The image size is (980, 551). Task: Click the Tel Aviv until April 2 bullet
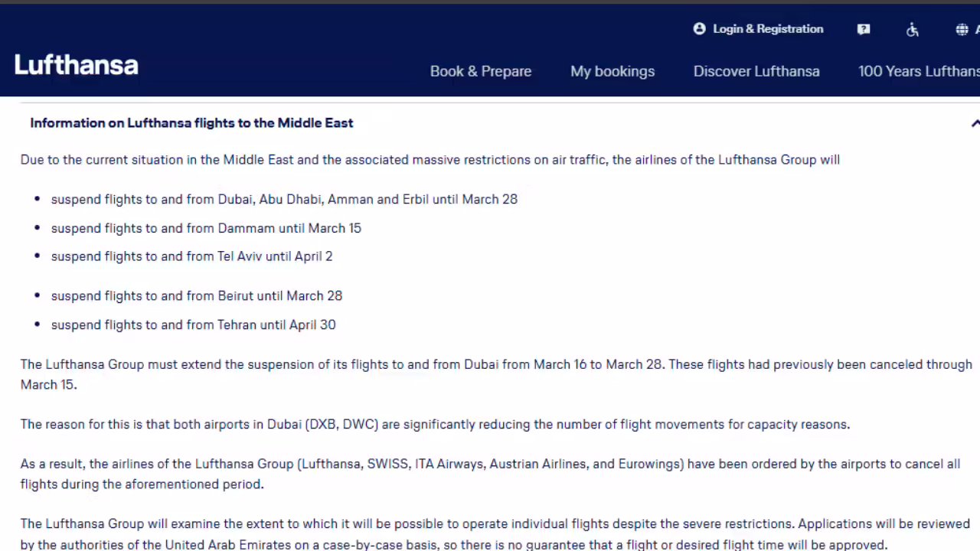pos(191,256)
